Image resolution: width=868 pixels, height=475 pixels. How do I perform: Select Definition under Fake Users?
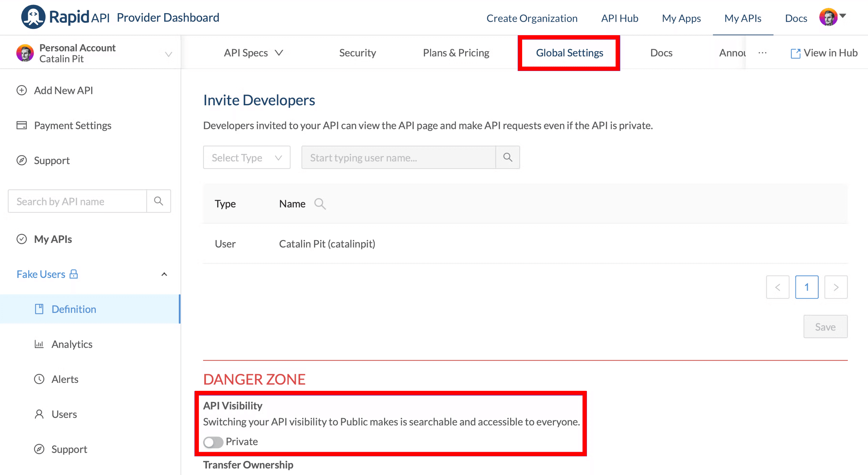click(x=90, y=309)
